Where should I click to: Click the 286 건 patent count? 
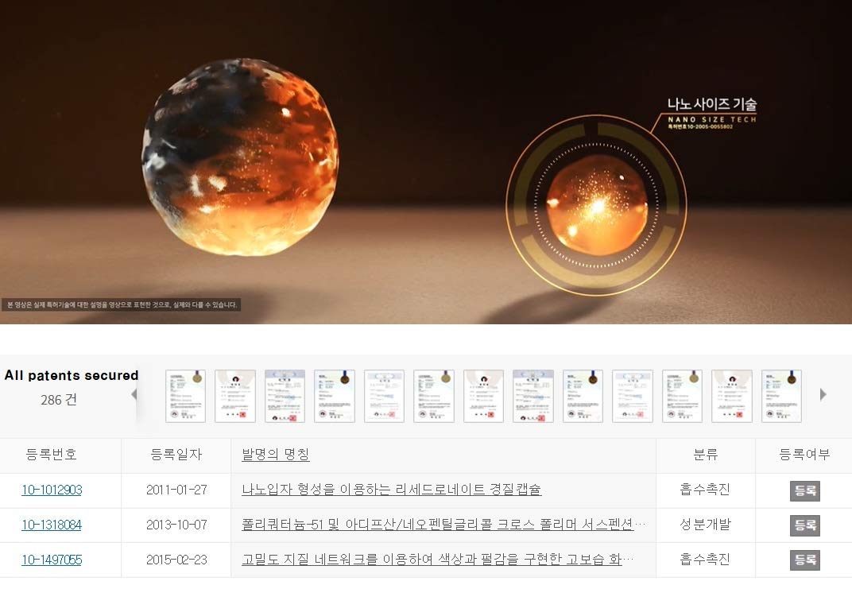(59, 400)
